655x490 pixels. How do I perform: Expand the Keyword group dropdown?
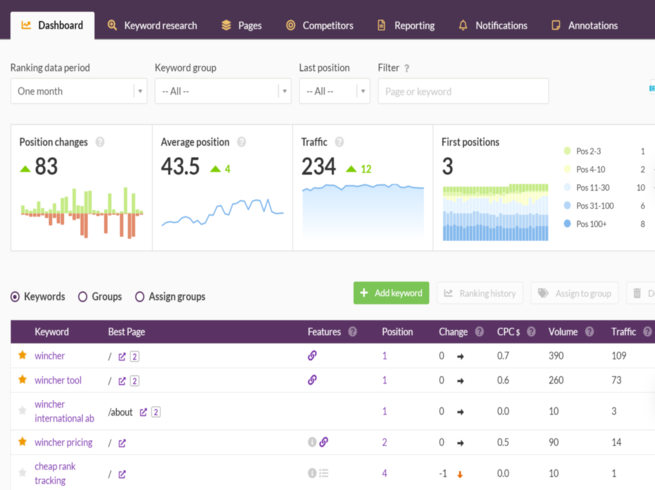pyautogui.click(x=223, y=91)
